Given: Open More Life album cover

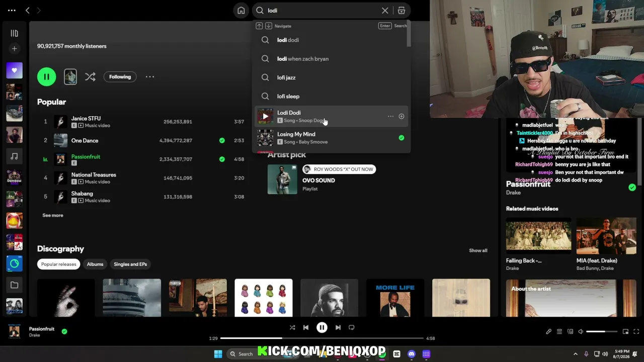Looking at the screenshot, I should (x=395, y=298).
